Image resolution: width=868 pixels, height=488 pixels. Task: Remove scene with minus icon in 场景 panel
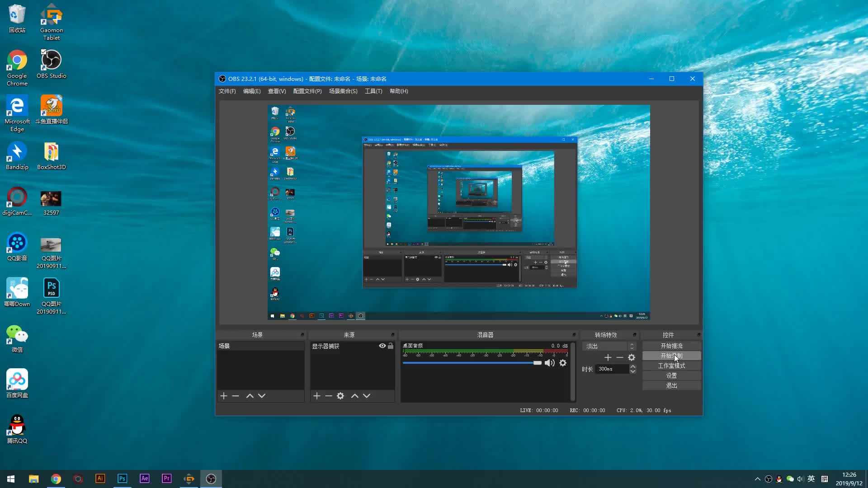click(236, 396)
